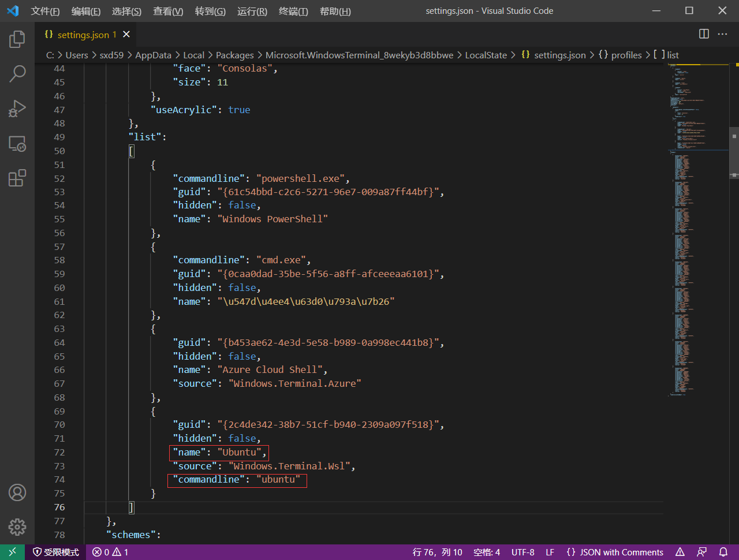The width and height of the screenshot is (739, 560).
Task: Click line number 50 in gutter
Action: pos(59,151)
